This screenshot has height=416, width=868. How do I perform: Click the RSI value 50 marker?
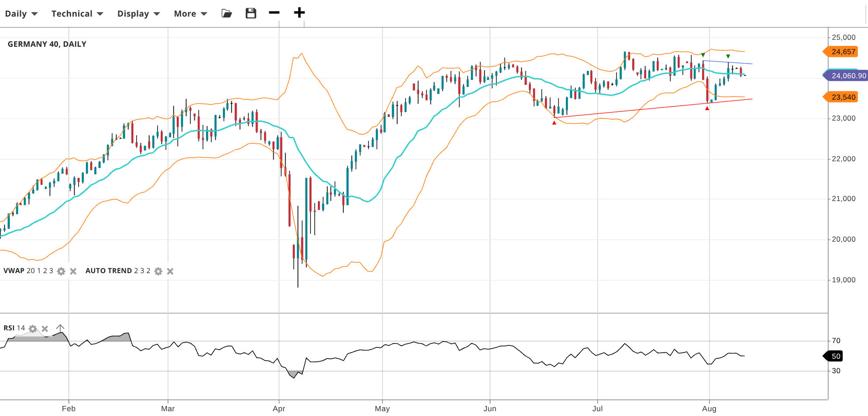pyautogui.click(x=835, y=356)
